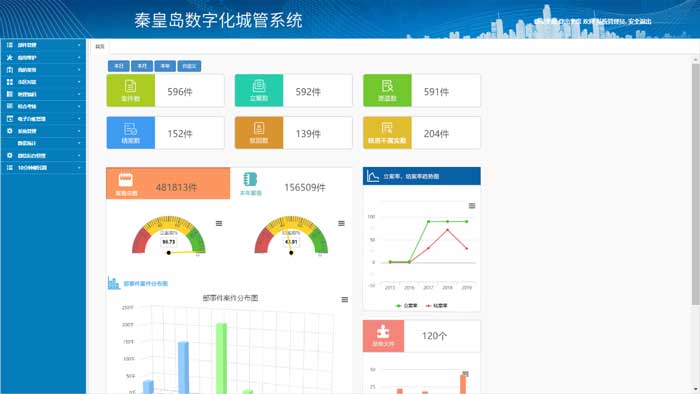Click the puzzle-piece icon beside 120个

[383, 332]
